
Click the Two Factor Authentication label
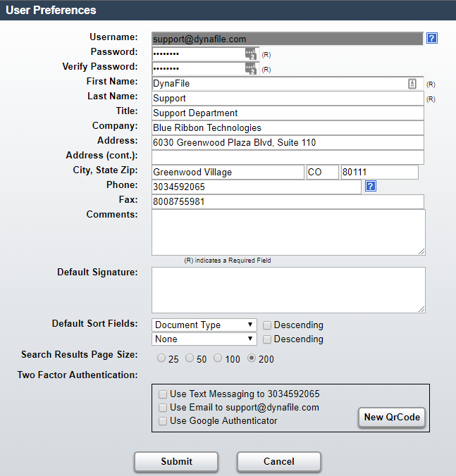click(x=78, y=375)
